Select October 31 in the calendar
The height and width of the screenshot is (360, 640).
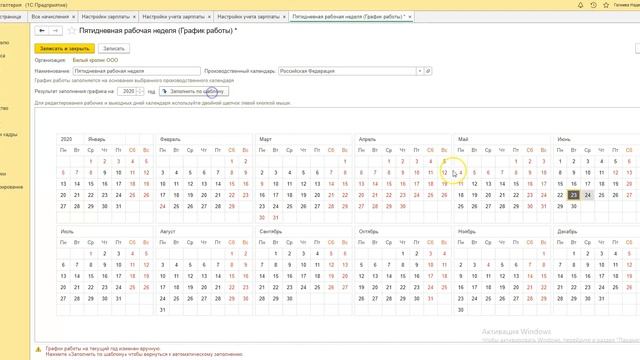[431, 299]
